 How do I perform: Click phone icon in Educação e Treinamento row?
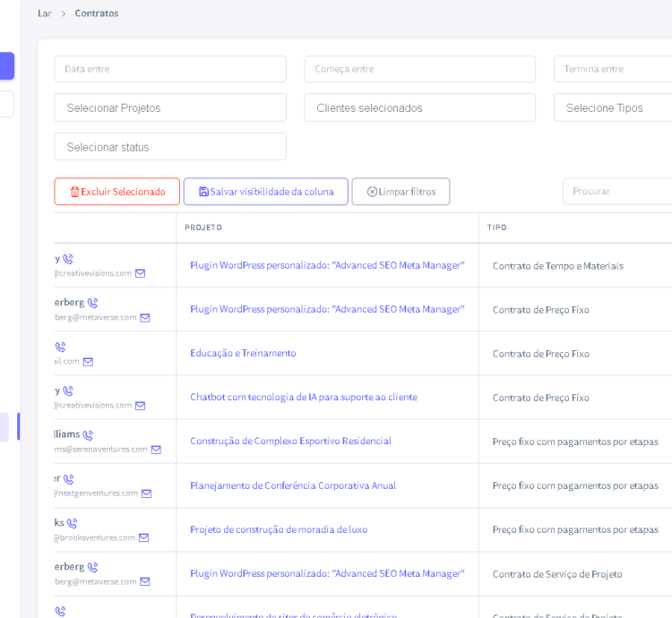pyautogui.click(x=60, y=347)
